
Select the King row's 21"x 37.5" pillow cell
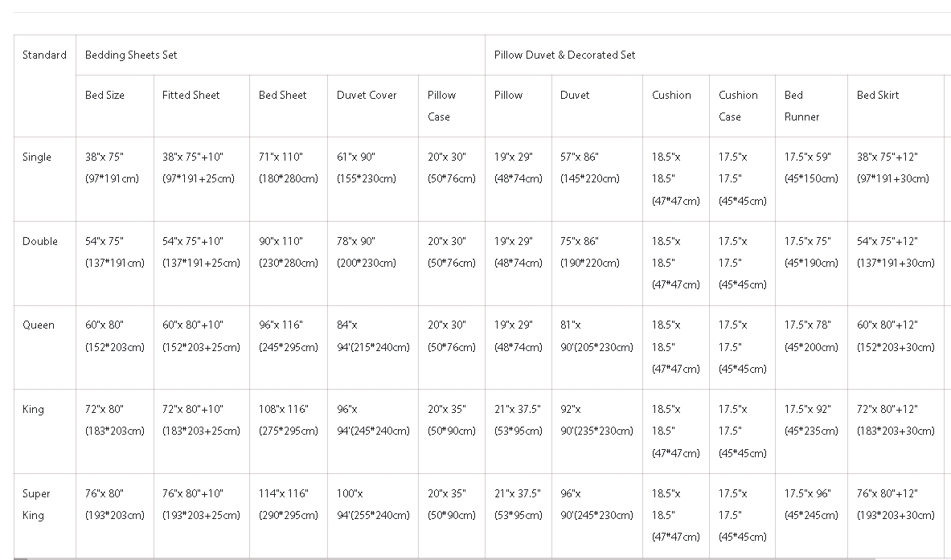click(518, 419)
